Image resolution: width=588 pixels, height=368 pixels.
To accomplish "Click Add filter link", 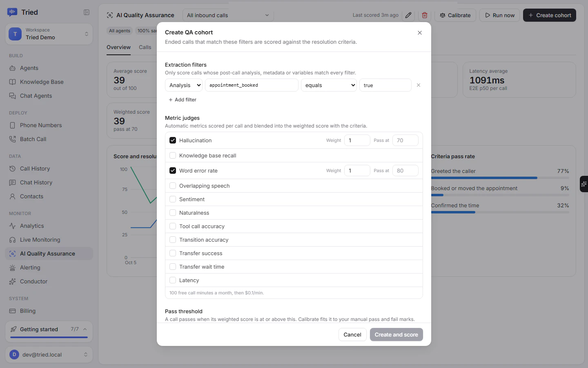I will pyautogui.click(x=183, y=100).
